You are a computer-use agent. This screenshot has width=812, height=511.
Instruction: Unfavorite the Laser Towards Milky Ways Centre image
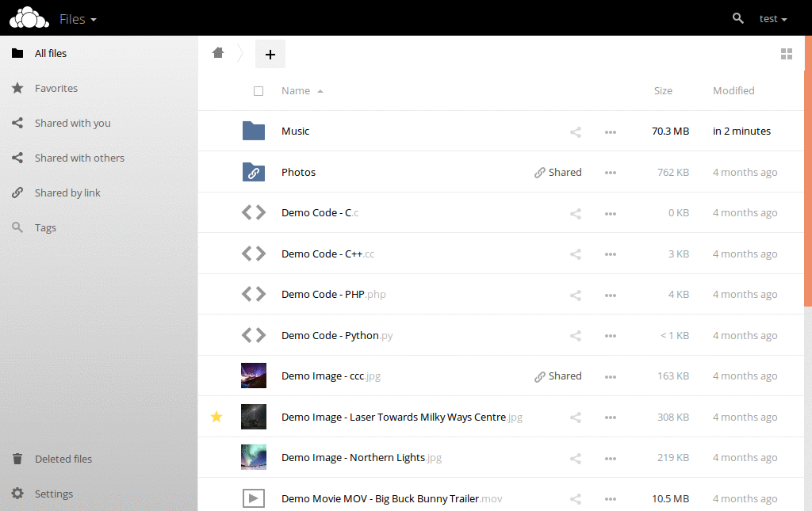[216, 417]
